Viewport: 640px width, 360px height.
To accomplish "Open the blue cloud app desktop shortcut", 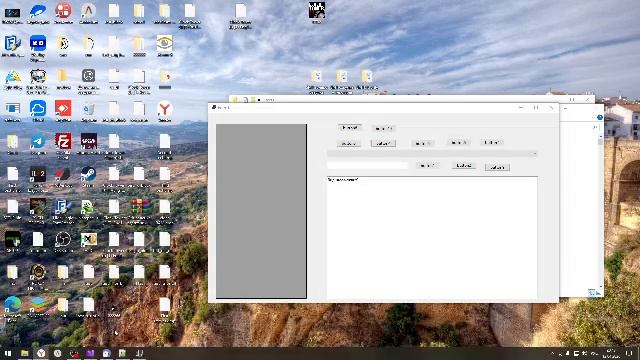I will (x=38, y=109).
